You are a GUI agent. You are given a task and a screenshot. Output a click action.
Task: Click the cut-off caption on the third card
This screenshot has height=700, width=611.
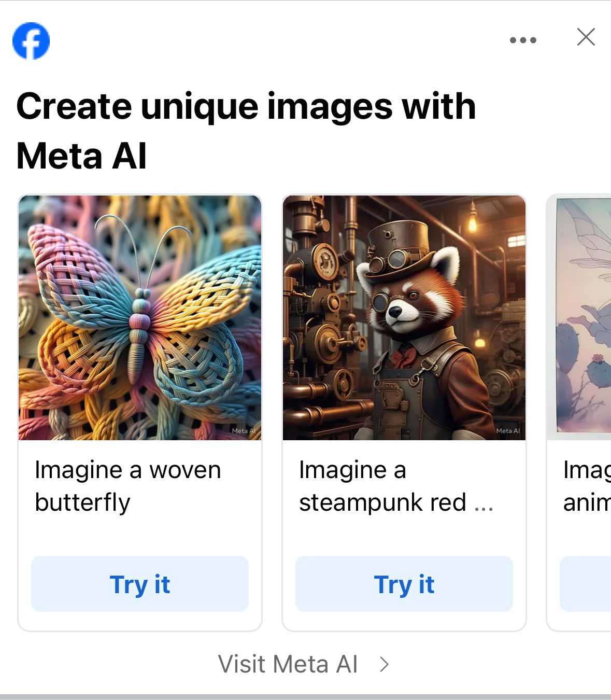(x=587, y=486)
